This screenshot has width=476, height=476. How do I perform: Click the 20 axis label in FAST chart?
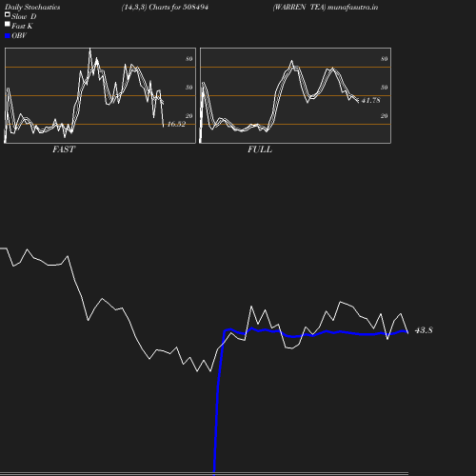pos(189,116)
